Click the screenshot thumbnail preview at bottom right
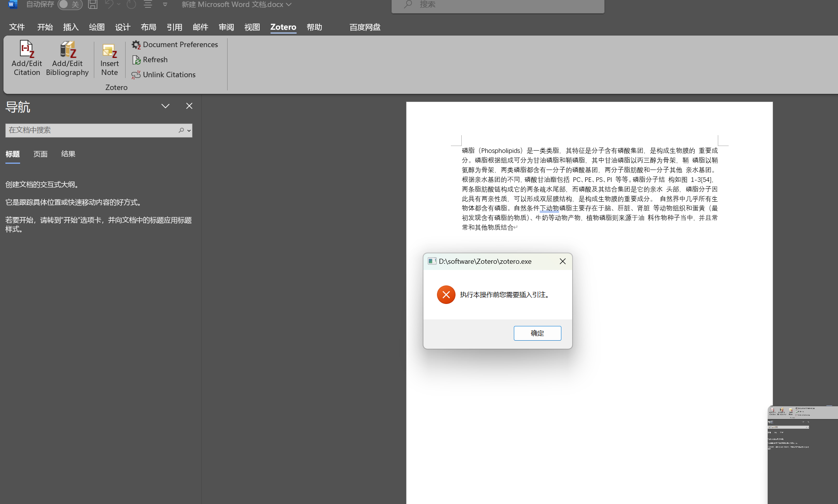Viewport: 838px width, 504px height. [802, 455]
